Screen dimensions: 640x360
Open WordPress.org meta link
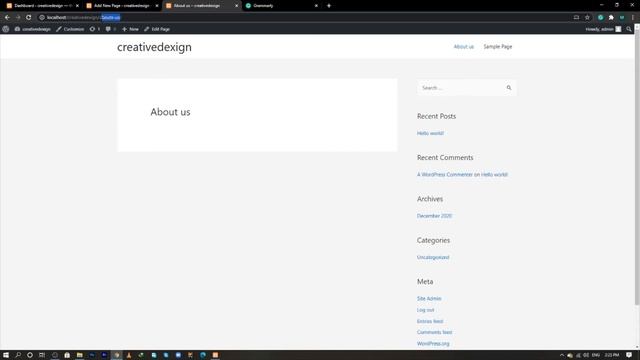point(433,344)
